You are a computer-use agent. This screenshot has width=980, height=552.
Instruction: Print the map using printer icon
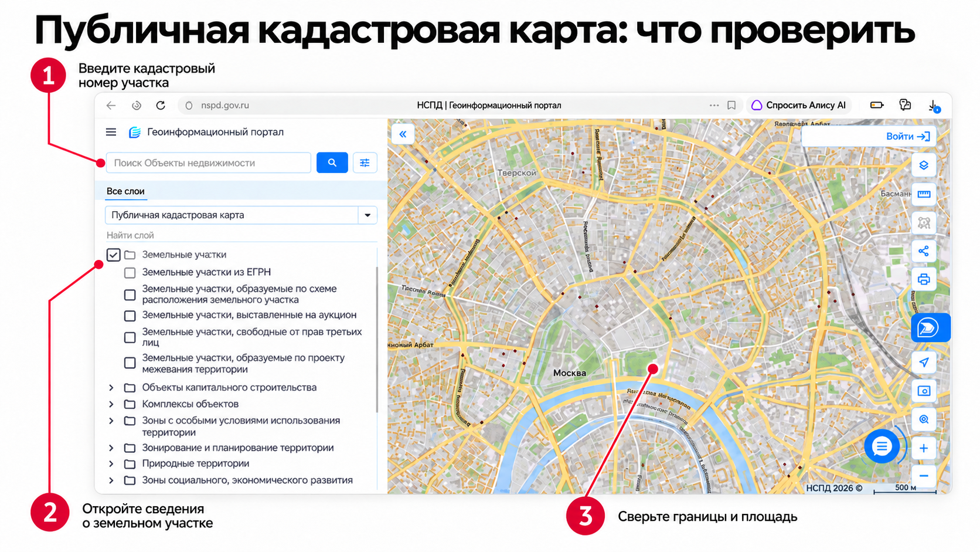pos(924,279)
